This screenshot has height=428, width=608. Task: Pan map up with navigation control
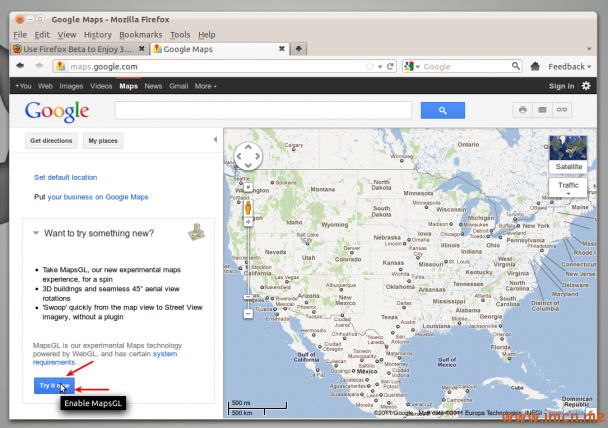[248, 147]
